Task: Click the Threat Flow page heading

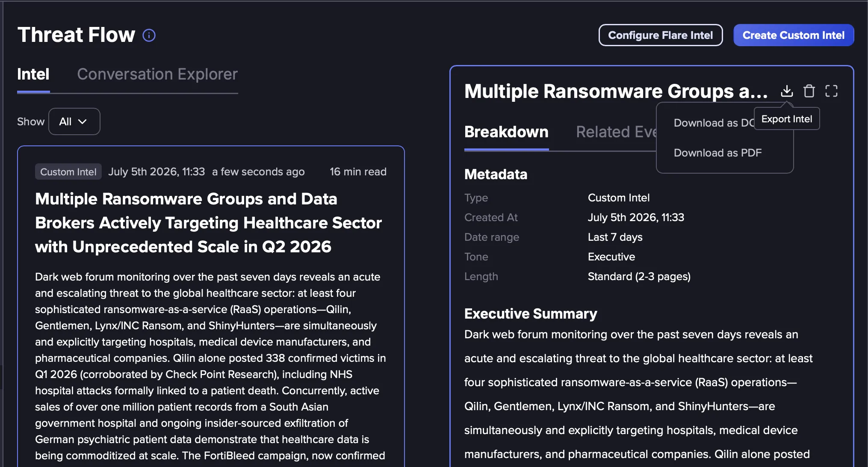Action: tap(76, 35)
